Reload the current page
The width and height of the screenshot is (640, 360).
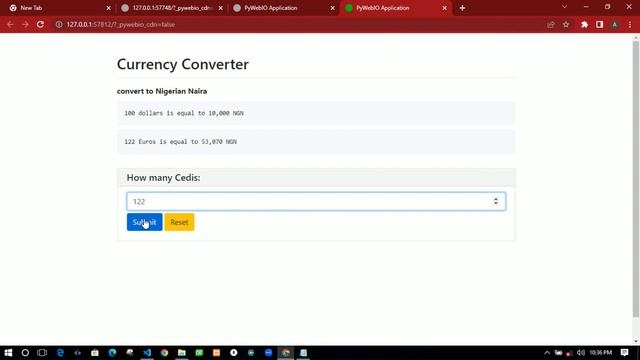click(x=40, y=24)
